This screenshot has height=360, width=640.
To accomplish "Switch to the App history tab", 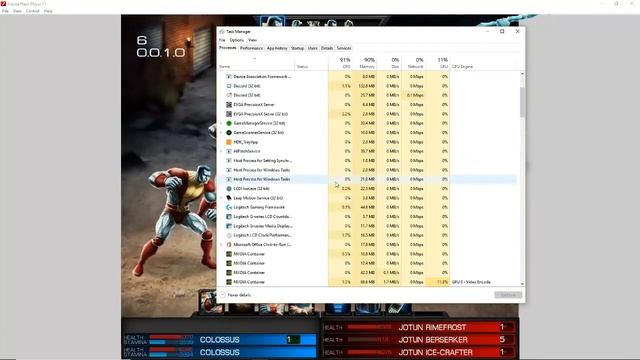I will tap(277, 48).
